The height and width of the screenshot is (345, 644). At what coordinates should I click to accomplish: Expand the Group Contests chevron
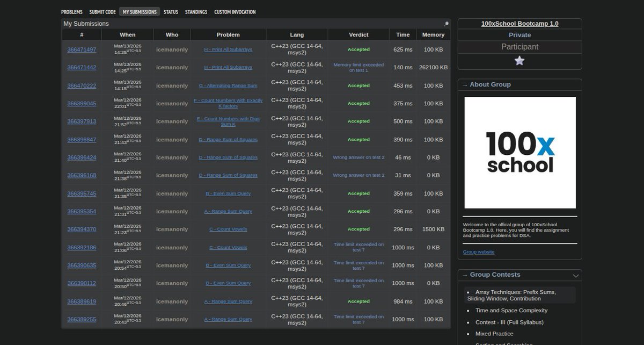(x=576, y=276)
